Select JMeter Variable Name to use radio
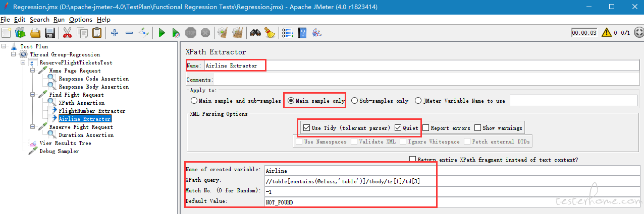 (418, 101)
